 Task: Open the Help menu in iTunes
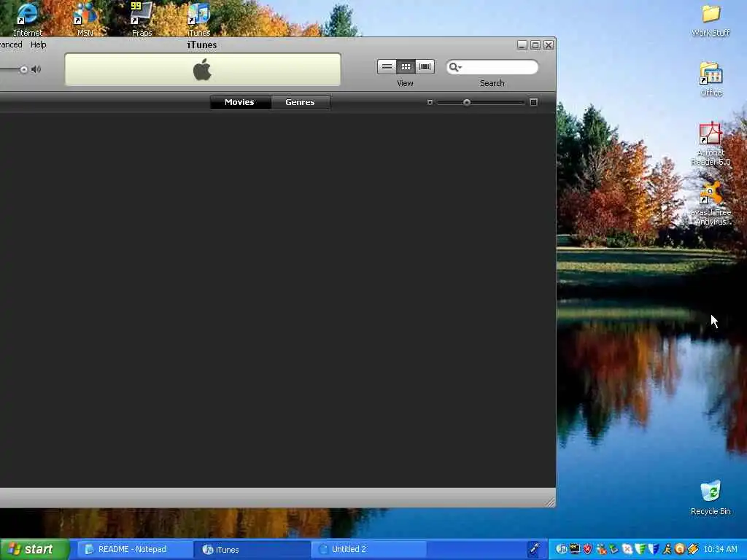point(39,44)
